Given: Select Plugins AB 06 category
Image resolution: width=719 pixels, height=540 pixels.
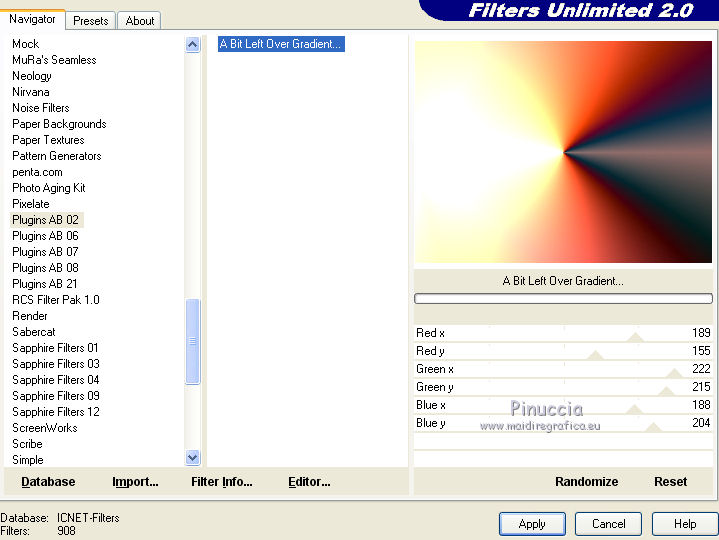Looking at the screenshot, I should click(x=45, y=236).
